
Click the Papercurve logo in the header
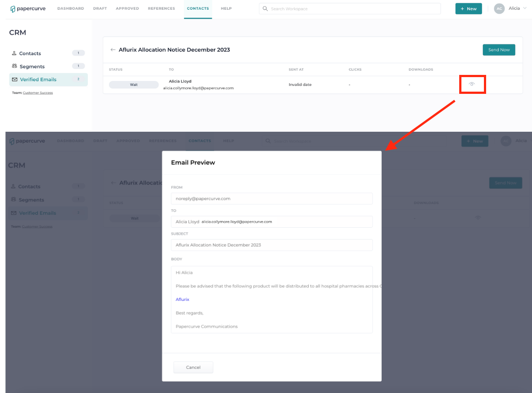click(28, 9)
